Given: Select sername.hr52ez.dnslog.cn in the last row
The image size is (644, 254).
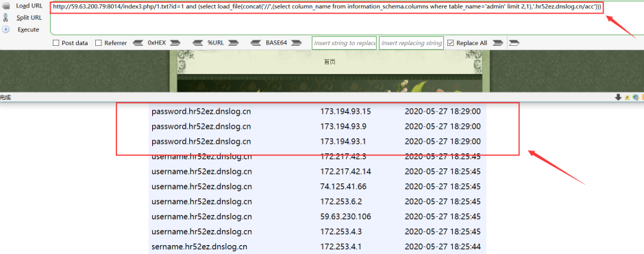Looking at the screenshot, I should (x=199, y=247).
